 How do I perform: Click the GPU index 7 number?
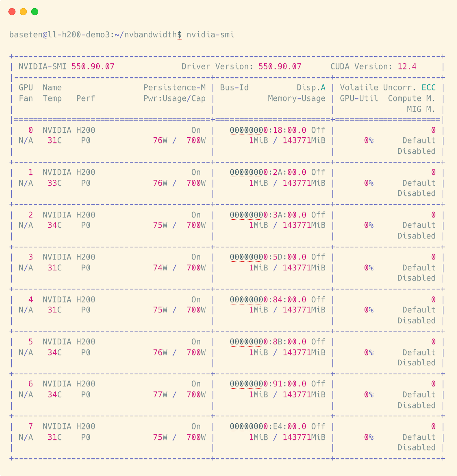click(x=31, y=427)
